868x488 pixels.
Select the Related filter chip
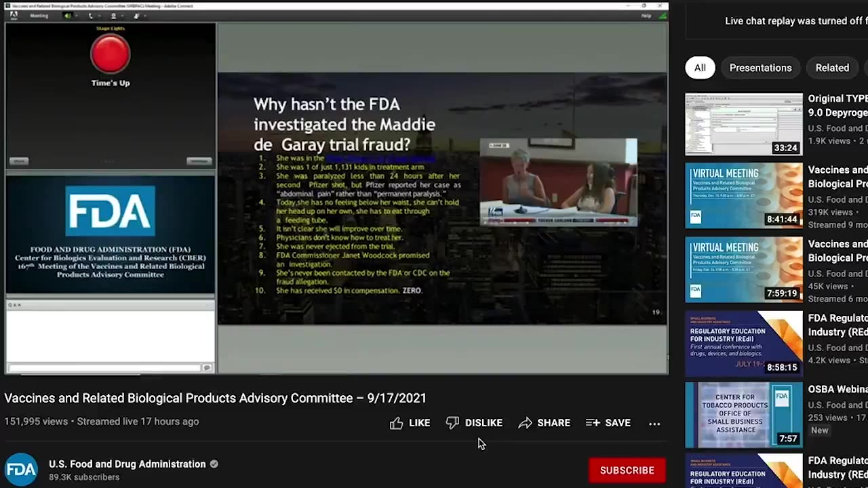click(832, 68)
